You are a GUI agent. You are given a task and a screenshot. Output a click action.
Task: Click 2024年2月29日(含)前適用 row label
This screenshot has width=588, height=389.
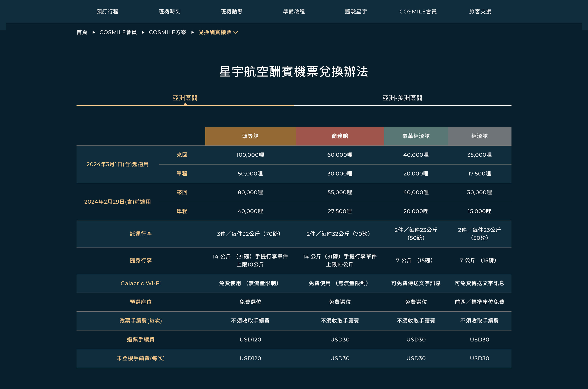[118, 202]
